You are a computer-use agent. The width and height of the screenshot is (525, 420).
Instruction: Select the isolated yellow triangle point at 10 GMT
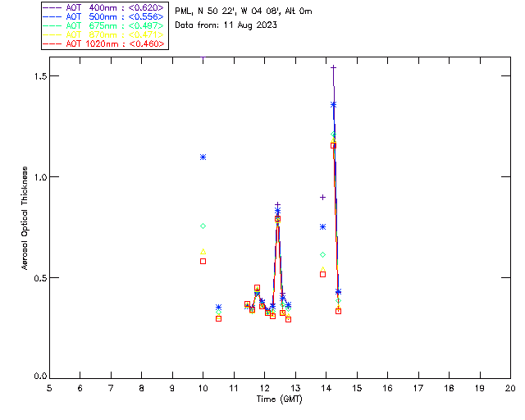(x=203, y=252)
